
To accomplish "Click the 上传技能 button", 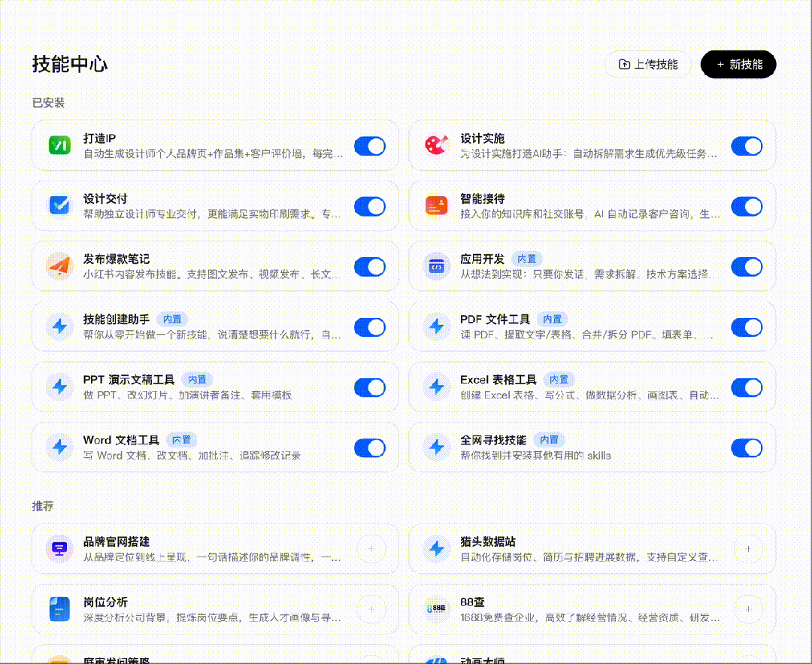I will pyautogui.click(x=648, y=65).
